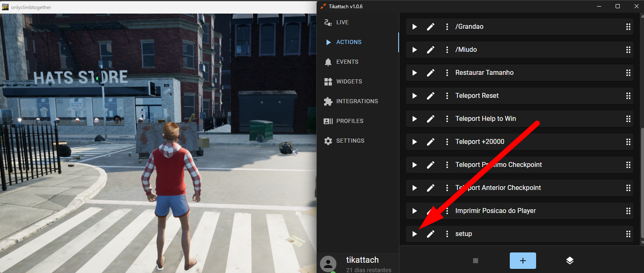Open more options for /Grandao
The width and height of the screenshot is (644, 273).
click(x=447, y=27)
